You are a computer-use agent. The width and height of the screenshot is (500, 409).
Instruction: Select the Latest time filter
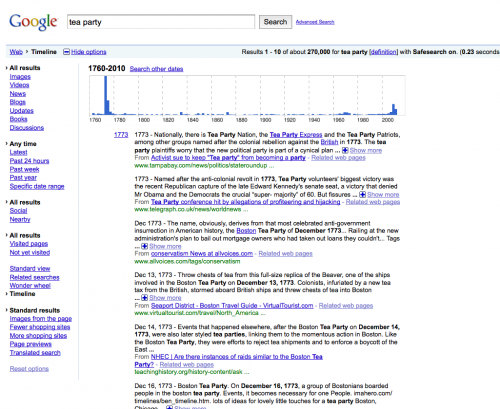point(18,152)
